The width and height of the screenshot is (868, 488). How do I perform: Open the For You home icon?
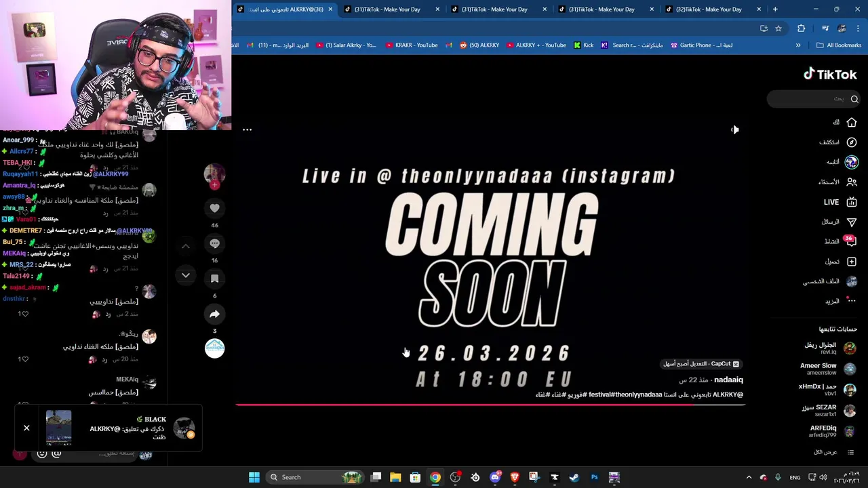pyautogui.click(x=852, y=122)
